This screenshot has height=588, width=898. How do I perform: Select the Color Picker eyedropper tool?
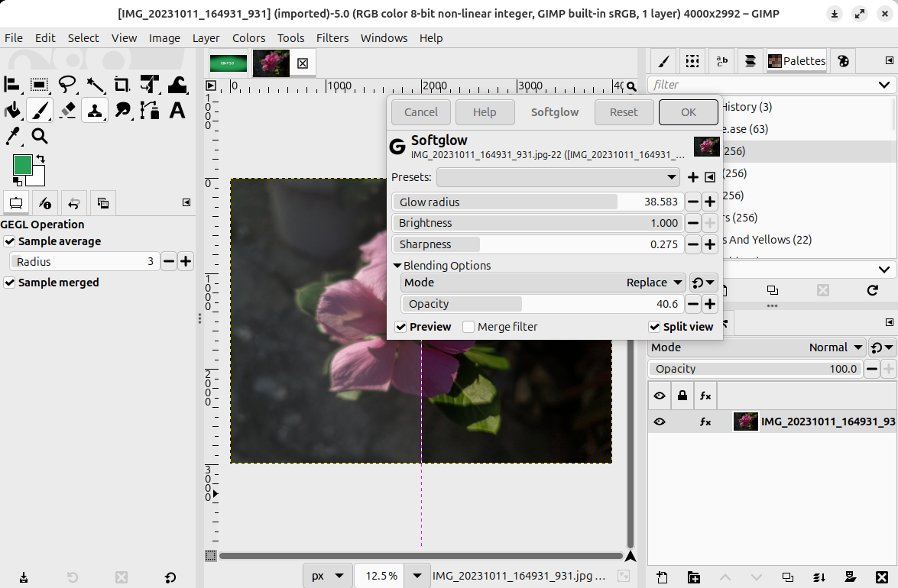point(12,136)
